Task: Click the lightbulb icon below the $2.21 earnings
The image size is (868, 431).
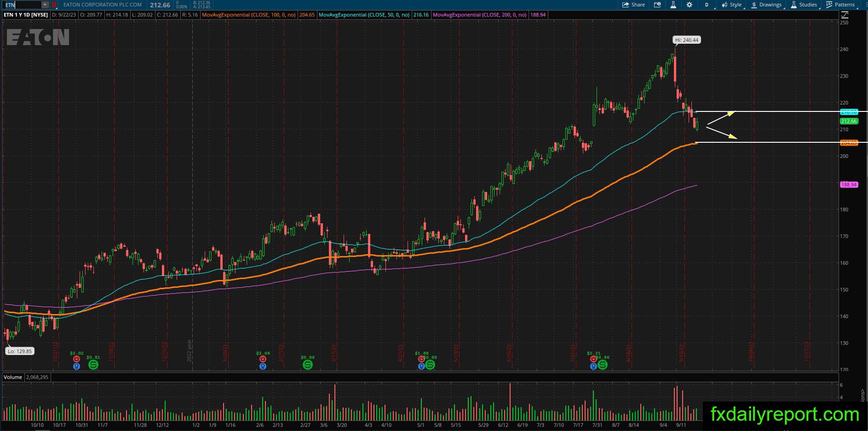Action: [x=593, y=367]
